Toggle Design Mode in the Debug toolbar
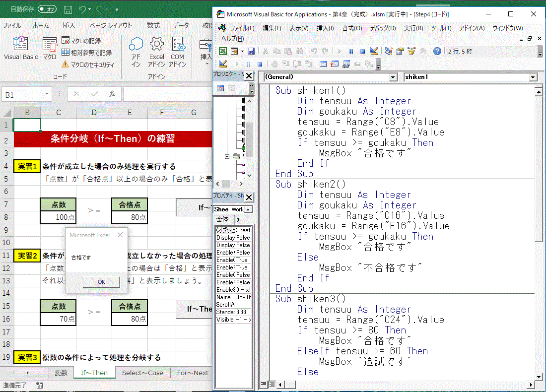Screen dimensions: 546x392 coord(223,64)
